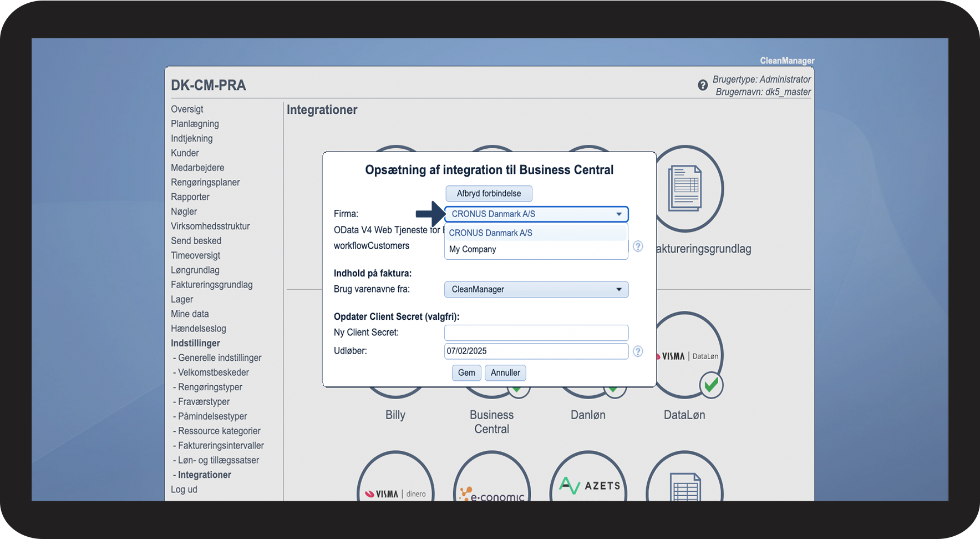Go to Rengøringsplaner

tap(205, 183)
